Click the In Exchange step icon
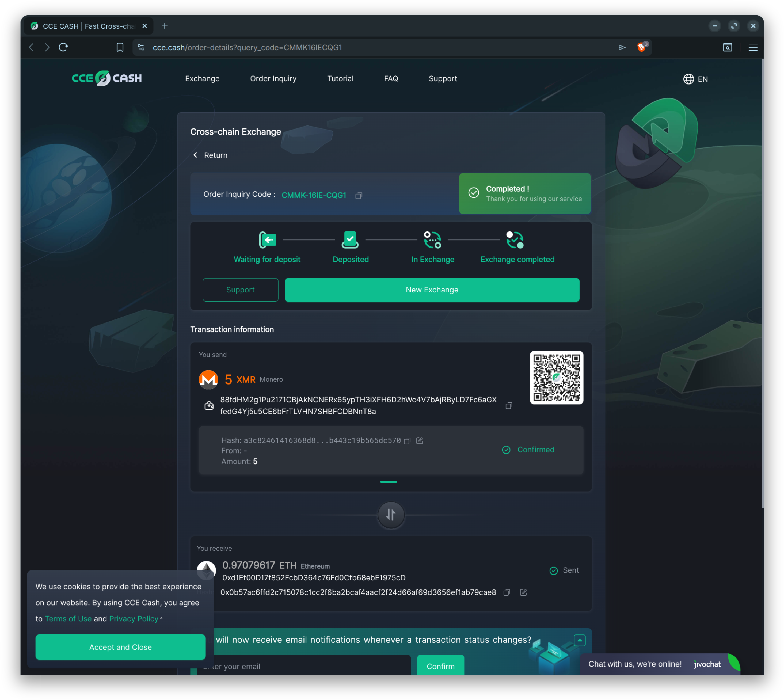784x700 pixels. (x=433, y=240)
